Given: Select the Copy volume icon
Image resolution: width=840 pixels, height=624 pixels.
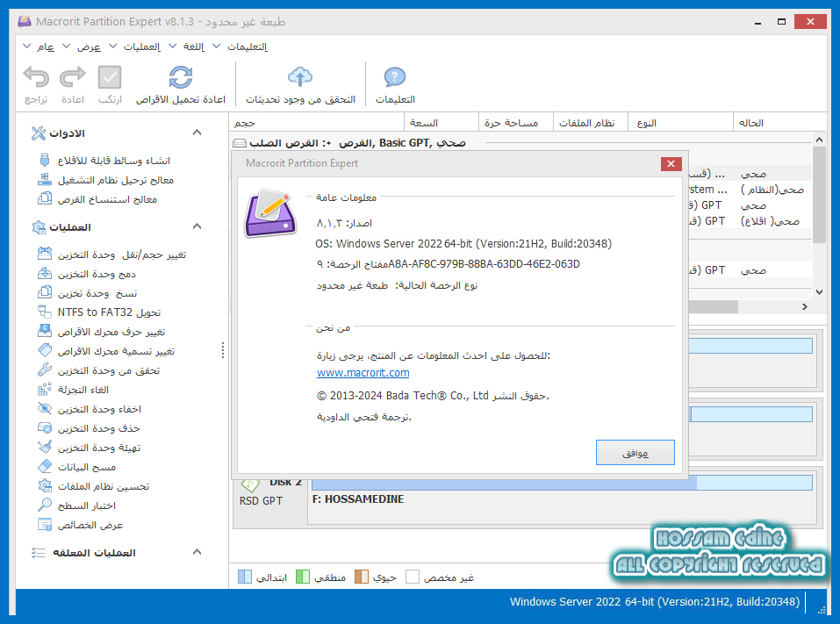Looking at the screenshot, I should (x=45, y=292).
